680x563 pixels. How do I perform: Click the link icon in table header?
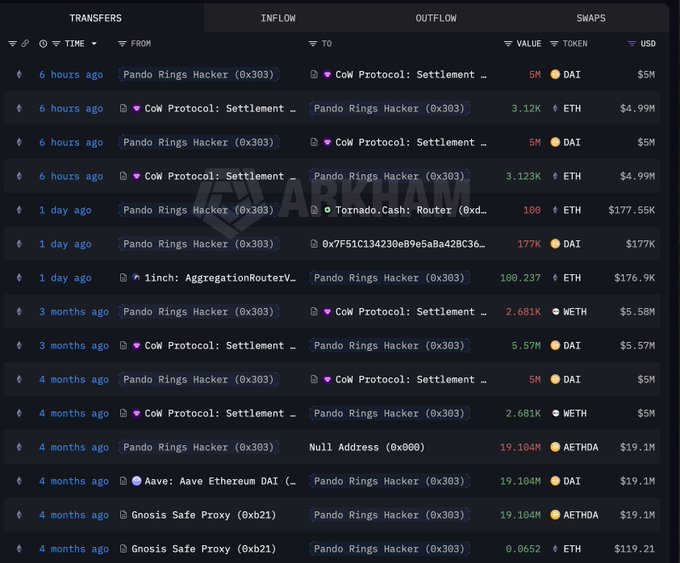pyautogui.click(x=25, y=43)
